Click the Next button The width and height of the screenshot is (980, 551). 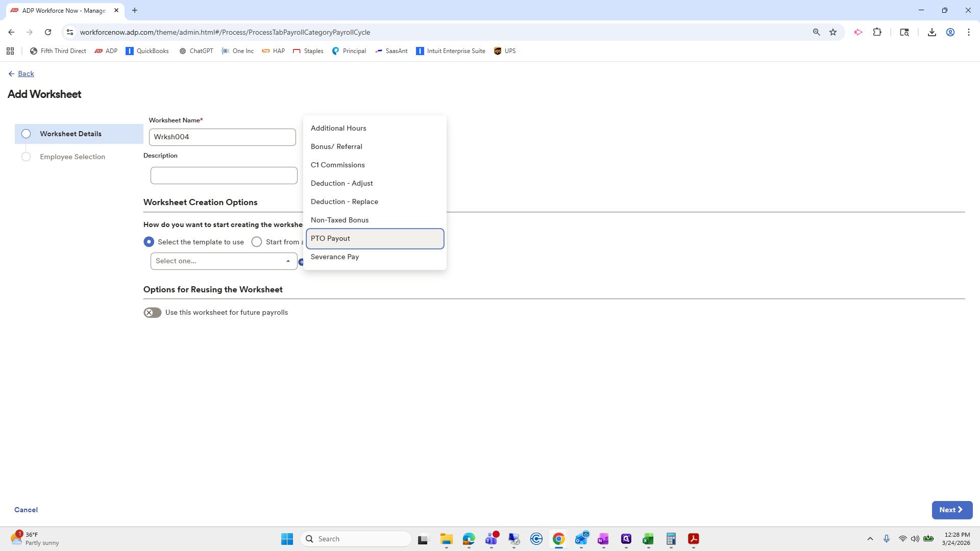click(x=951, y=510)
